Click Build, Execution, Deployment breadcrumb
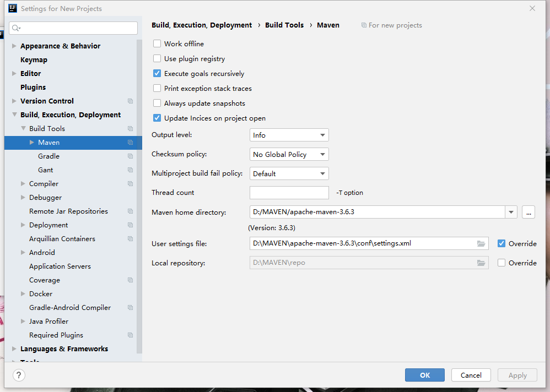This screenshot has width=550, height=392. click(202, 25)
